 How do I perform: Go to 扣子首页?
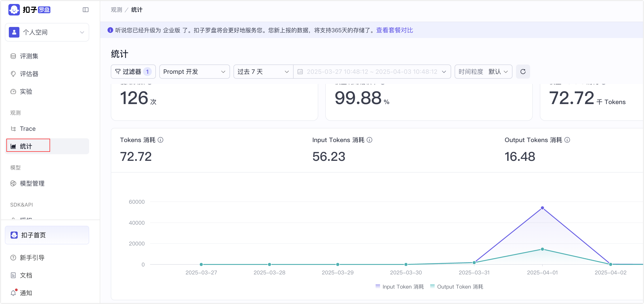(x=47, y=235)
